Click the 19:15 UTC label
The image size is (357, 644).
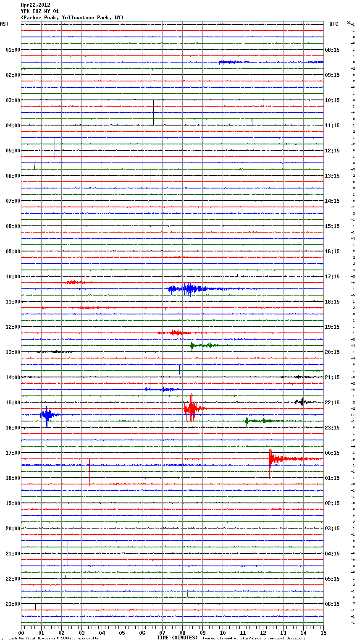point(332,327)
